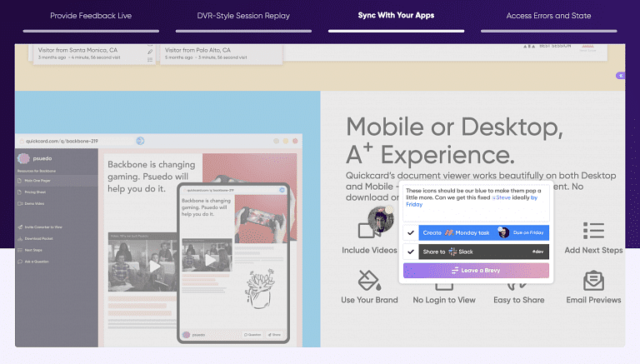
Task: Click the Add Next Steps list icon
Action: point(593,231)
